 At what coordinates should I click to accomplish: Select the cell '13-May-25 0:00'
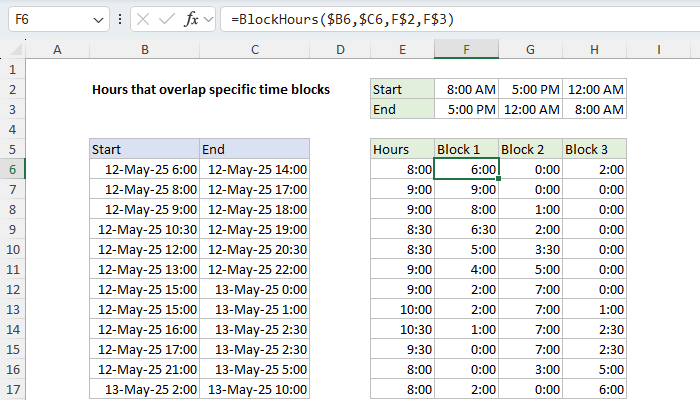[x=254, y=289]
